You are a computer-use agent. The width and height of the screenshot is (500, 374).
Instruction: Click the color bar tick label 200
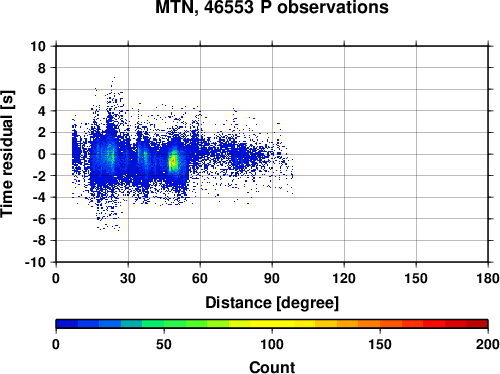[x=488, y=344]
